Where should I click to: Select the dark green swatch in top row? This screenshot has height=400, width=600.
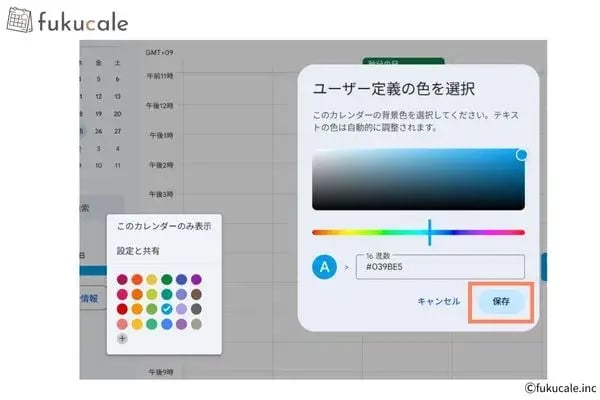pos(166,279)
